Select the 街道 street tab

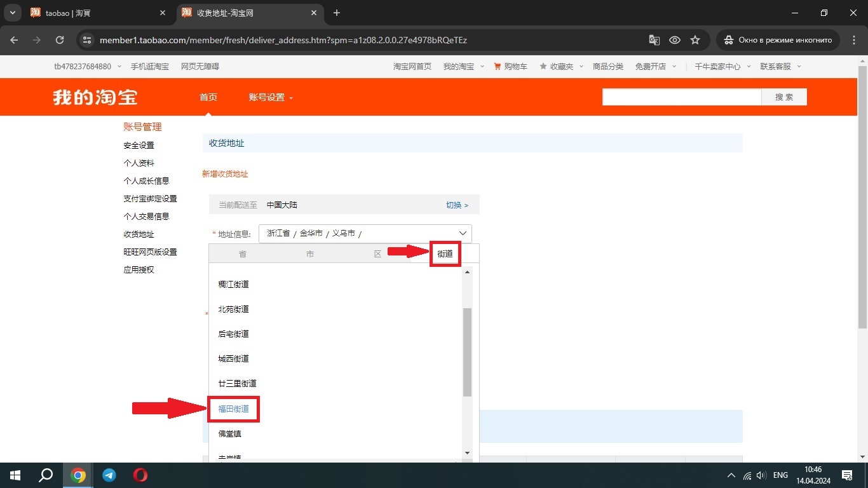click(445, 254)
